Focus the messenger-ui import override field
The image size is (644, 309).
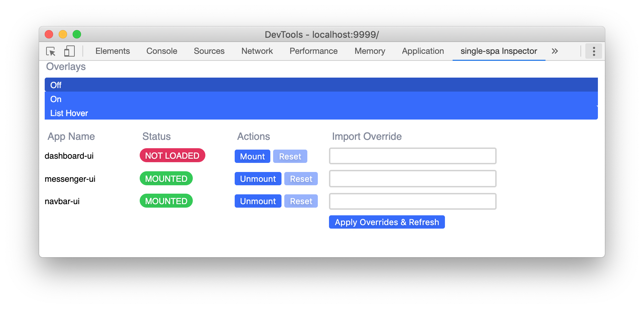click(413, 179)
